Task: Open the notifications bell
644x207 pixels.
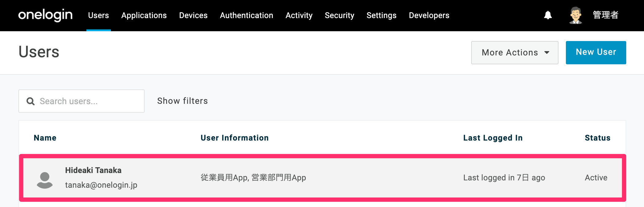Action: (x=548, y=15)
